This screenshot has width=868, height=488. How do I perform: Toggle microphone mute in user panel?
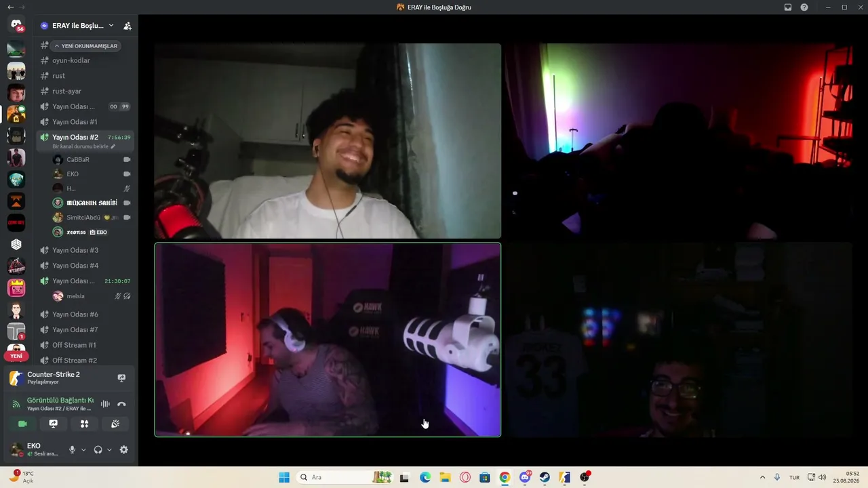(73, 450)
